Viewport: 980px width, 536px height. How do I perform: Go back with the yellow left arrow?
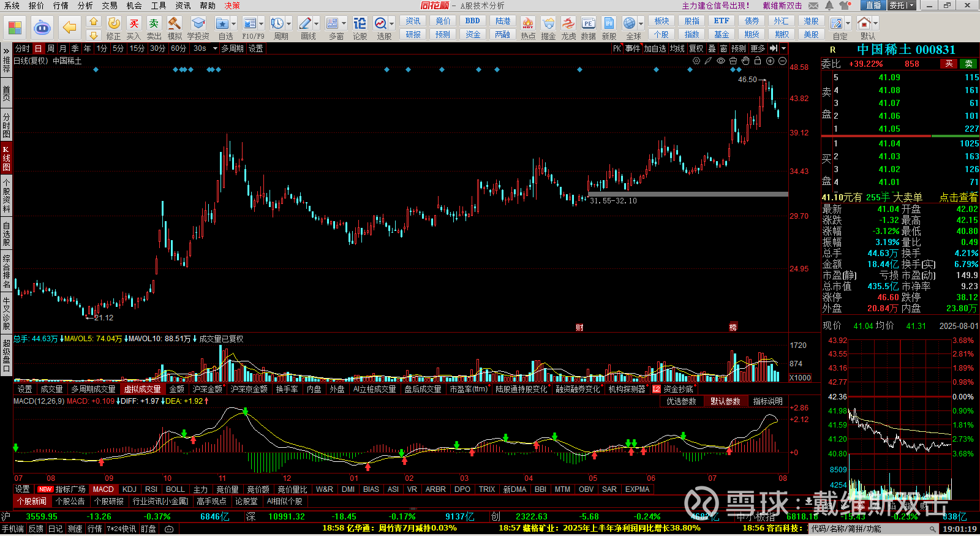pos(70,28)
